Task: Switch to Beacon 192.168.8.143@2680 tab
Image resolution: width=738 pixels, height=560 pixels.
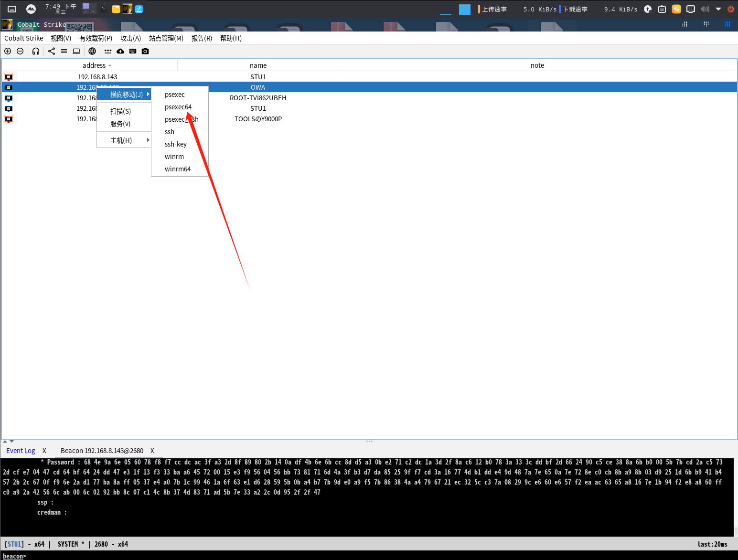Action: pos(102,451)
